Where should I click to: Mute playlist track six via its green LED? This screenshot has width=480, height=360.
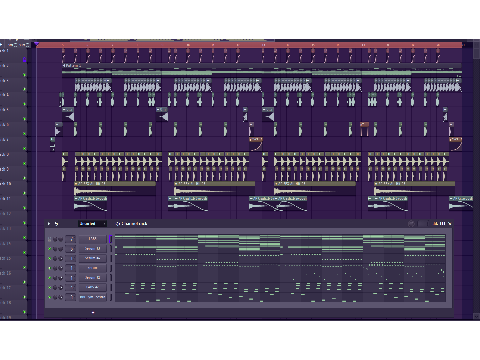click(x=24, y=134)
